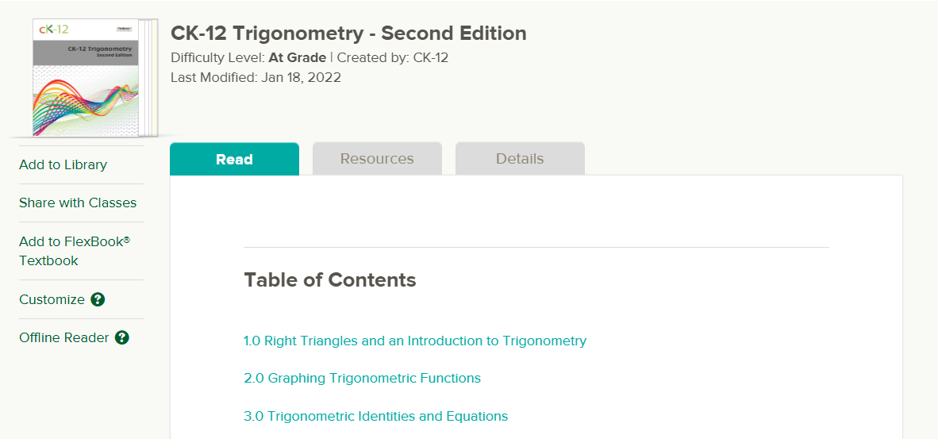This screenshot has width=938, height=439.
Task: Select Share with Classes
Action: [78, 203]
